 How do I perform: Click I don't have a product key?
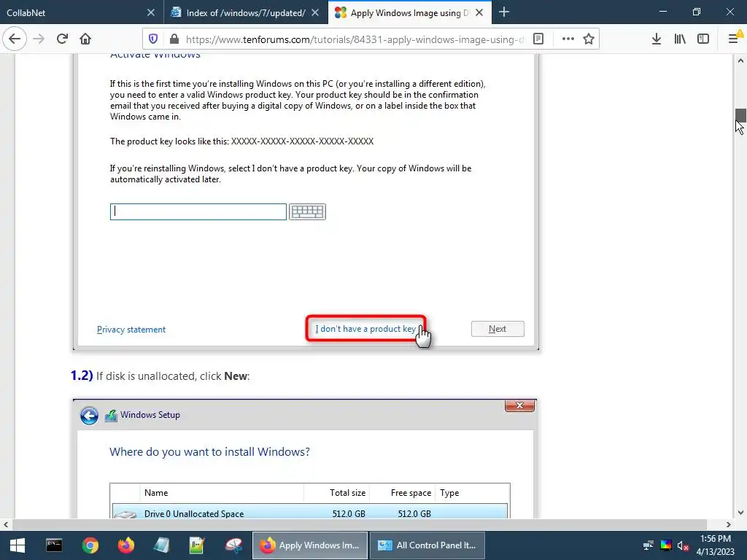coord(365,329)
